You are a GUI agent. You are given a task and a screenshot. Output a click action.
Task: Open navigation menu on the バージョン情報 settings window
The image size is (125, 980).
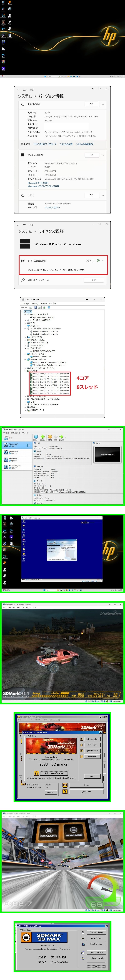(24, 90)
